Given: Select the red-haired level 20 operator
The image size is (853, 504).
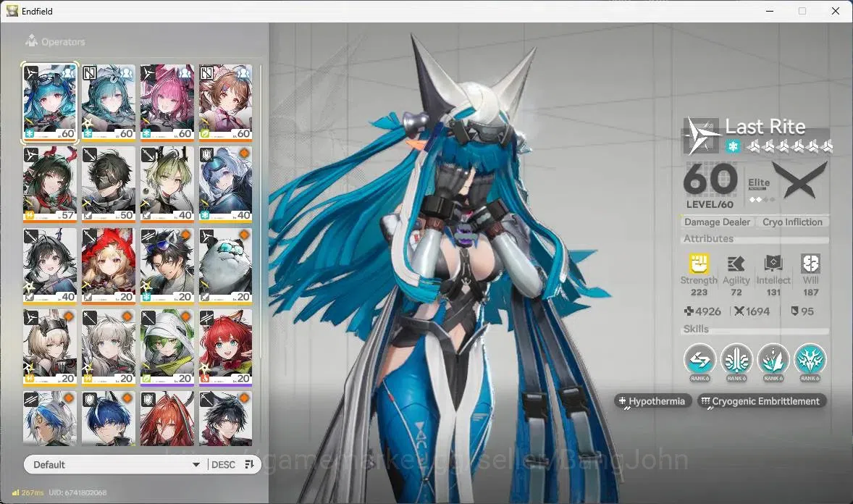Looking at the screenshot, I should point(225,348).
